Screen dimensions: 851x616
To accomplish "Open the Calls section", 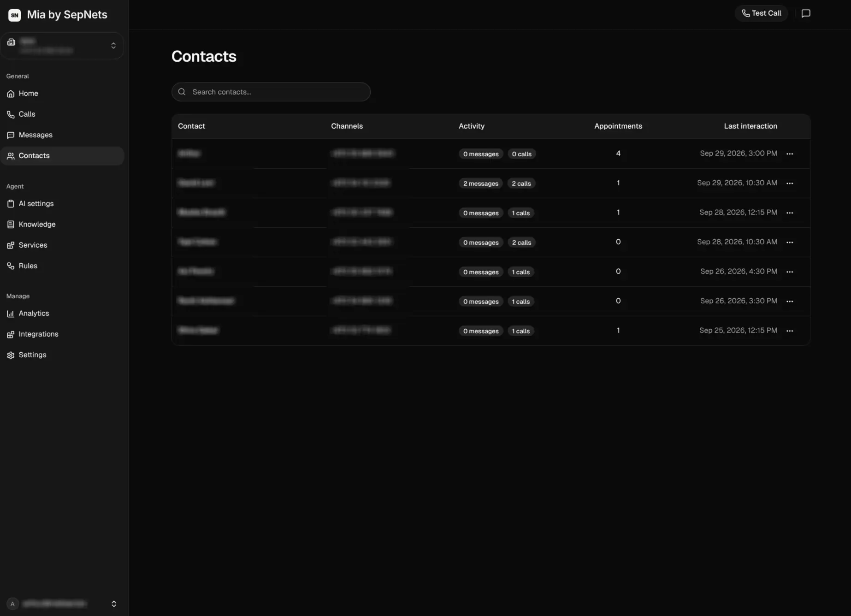I will coord(62,114).
